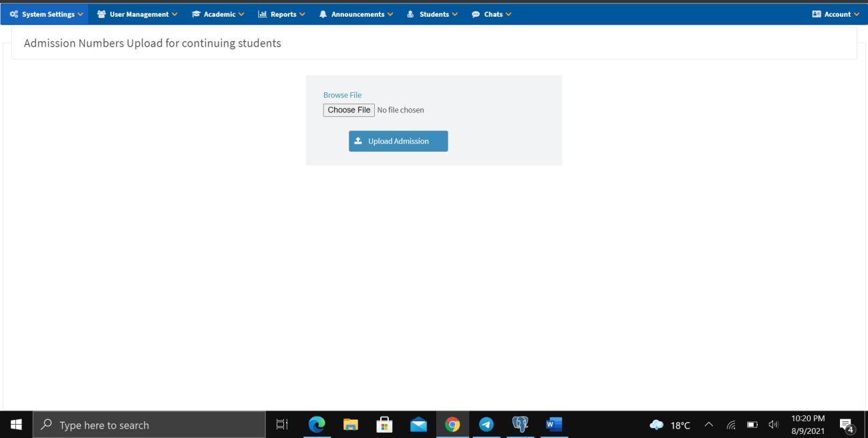This screenshot has height=438, width=868.
Task: Expand the Students dropdown chevron
Action: tap(455, 14)
